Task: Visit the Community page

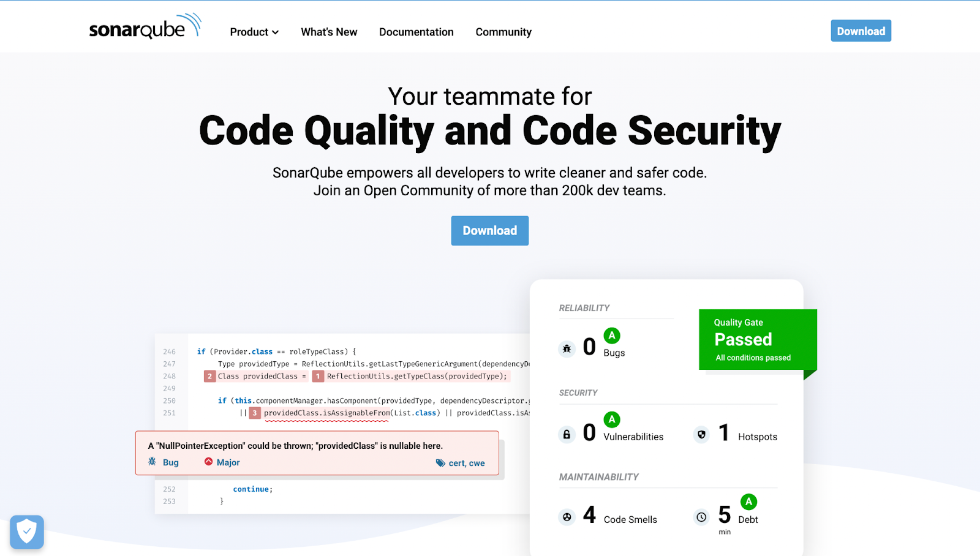Action: tap(503, 32)
